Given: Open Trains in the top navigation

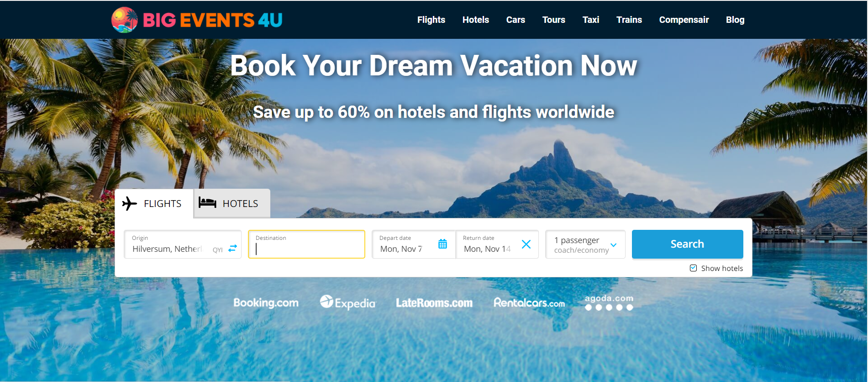Looking at the screenshot, I should [629, 20].
